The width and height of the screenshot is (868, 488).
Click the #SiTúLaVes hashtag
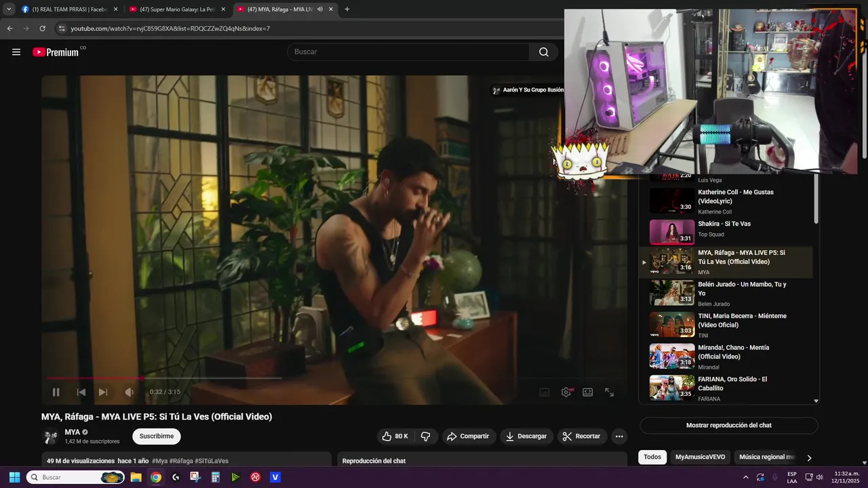pyautogui.click(x=212, y=461)
